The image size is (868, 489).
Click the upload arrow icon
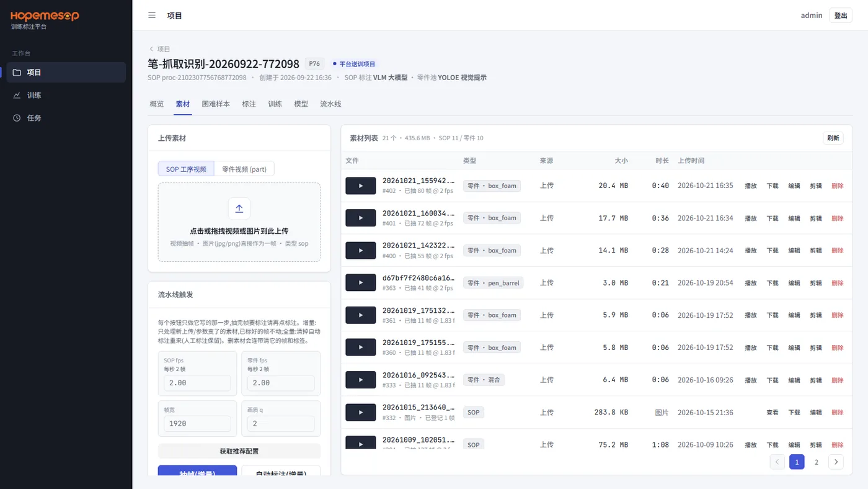pos(239,209)
